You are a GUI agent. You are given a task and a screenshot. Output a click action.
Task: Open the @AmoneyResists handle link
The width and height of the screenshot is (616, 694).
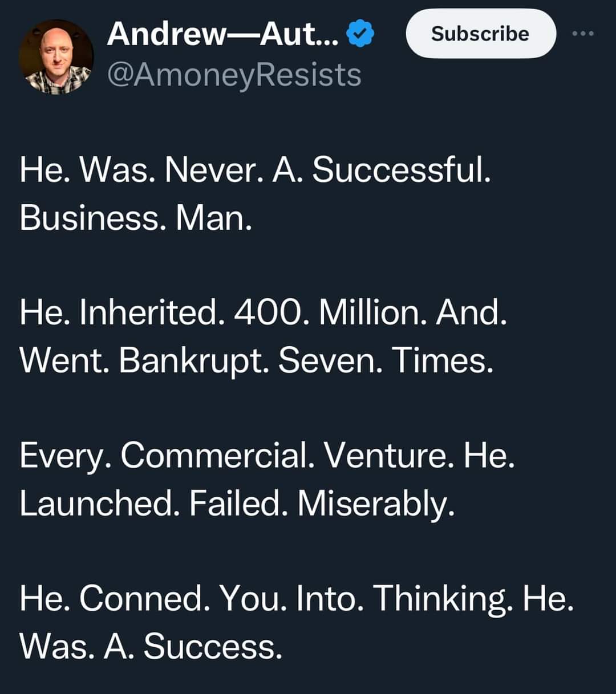pyautogui.click(x=234, y=75)
